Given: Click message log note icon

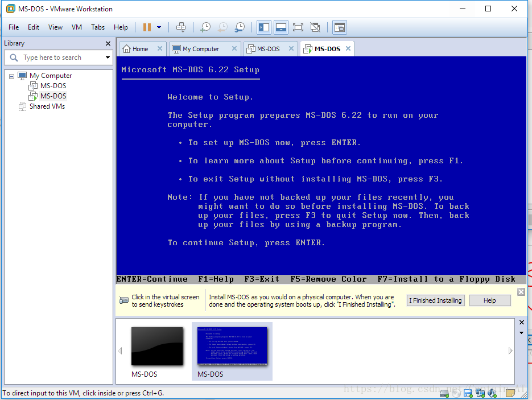Looking at the screenshot, I should coord(510,393).
